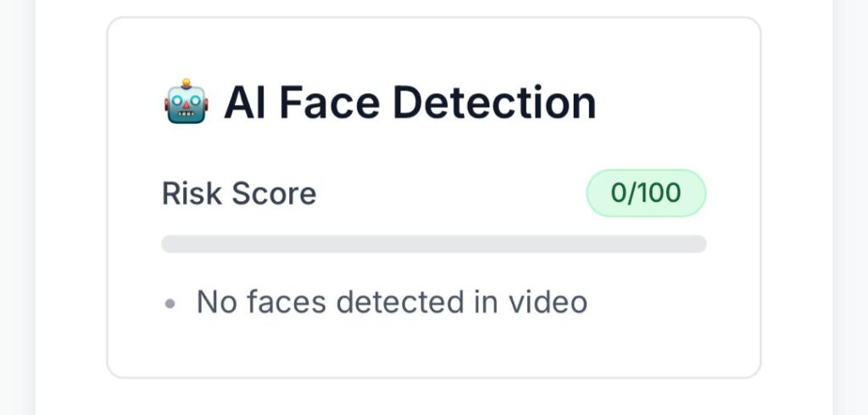
Task: Click the AI Face Detection heading
Action: (409, 104)
